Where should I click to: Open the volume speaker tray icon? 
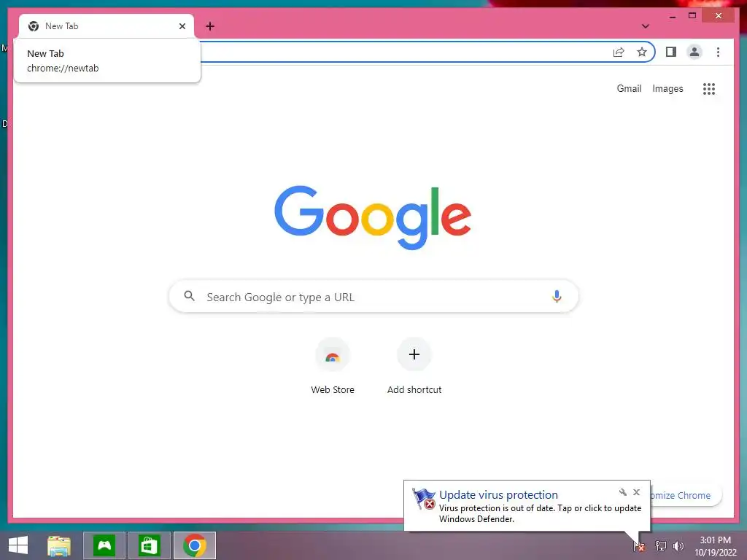coord(678,545)
